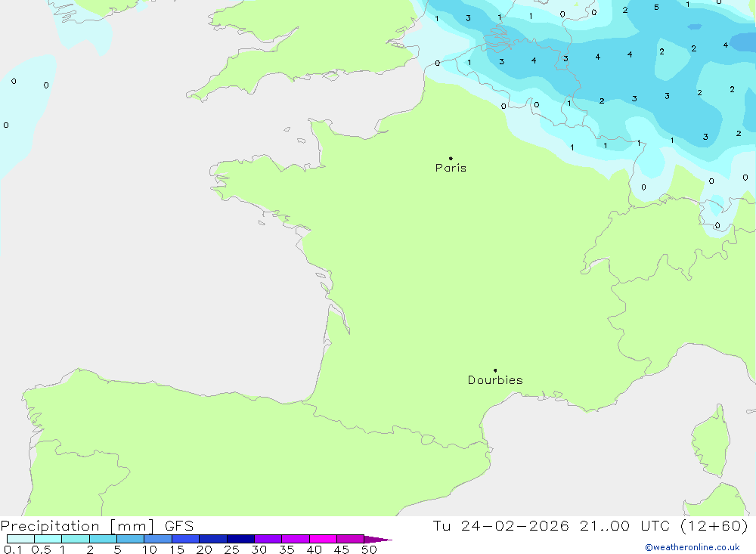Screen dimensions: 756x554
Task: Pick the 35–40 mm legend color swatch
Action: pos(296,539)
